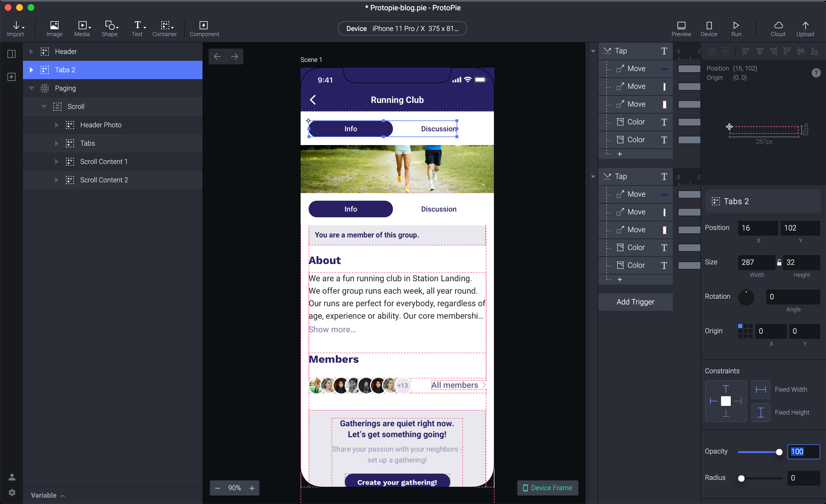Open the Device iPhone 11 Pro selector
This screenshot has width=826, height=504.
tap(402, 28)
